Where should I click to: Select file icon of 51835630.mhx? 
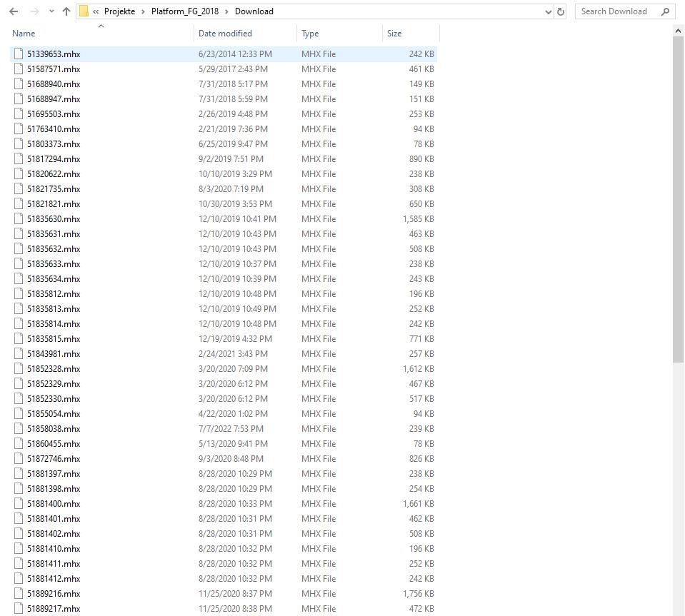coord(19,218)
